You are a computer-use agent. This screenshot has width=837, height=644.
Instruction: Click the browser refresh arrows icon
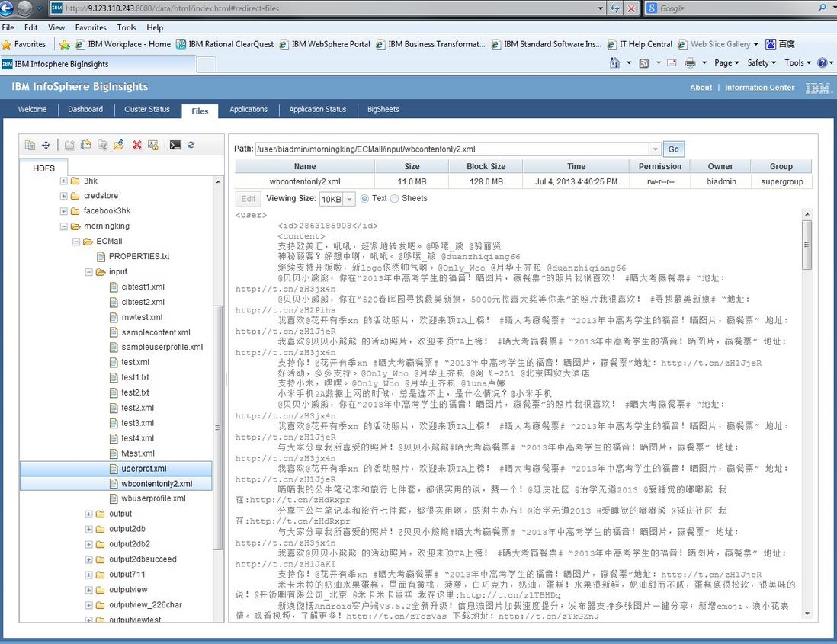(x=615, y=8)
